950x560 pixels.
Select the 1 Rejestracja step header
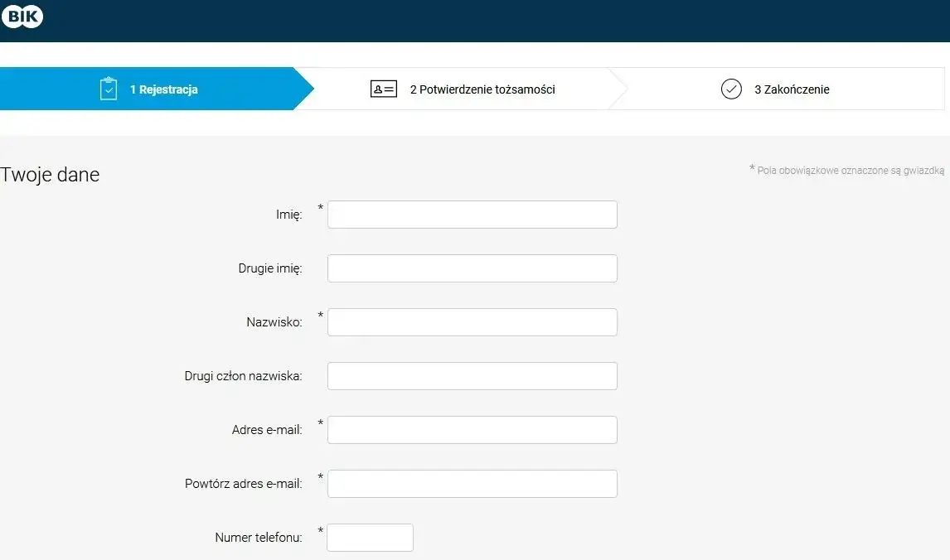tap(164, 89)
